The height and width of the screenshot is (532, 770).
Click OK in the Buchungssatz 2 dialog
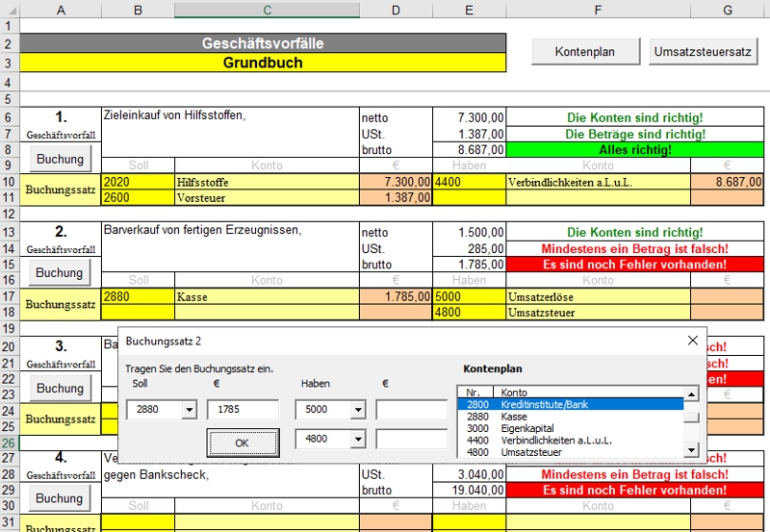coord(243,443)
